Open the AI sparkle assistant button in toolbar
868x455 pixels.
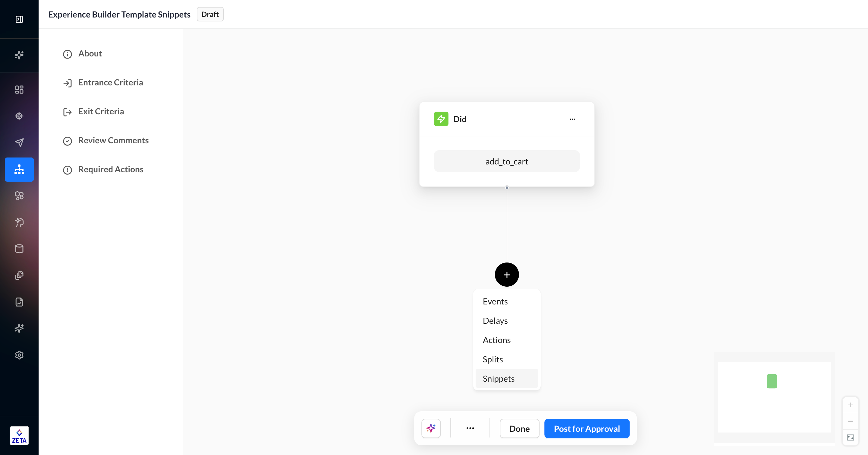coord(431,428)
